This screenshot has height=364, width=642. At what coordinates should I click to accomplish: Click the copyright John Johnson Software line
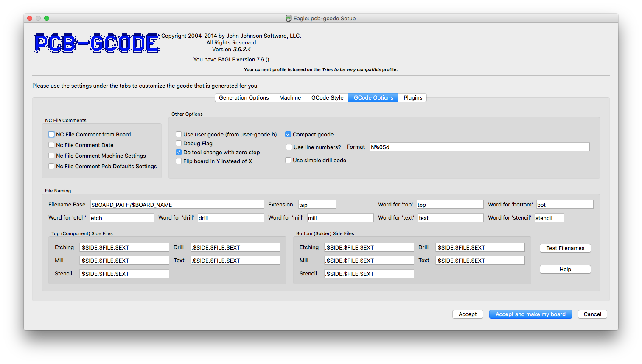point(231,36)
